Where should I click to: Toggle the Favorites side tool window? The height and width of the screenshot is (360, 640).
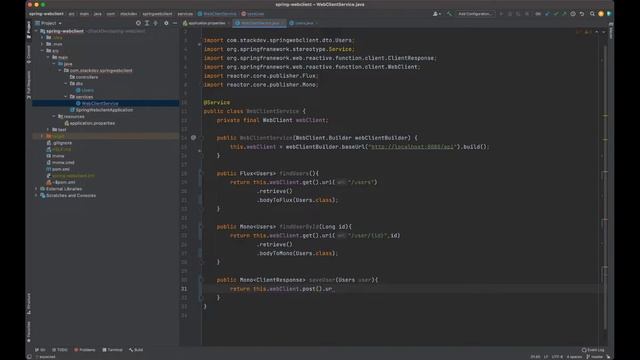29,331
